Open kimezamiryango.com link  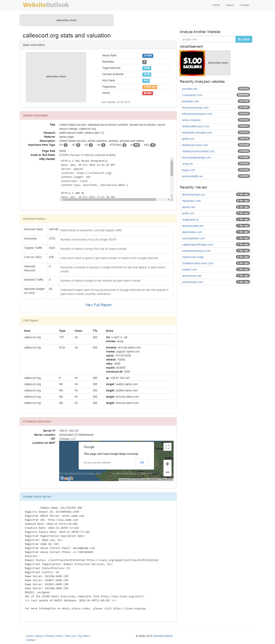tap(195, 108)
